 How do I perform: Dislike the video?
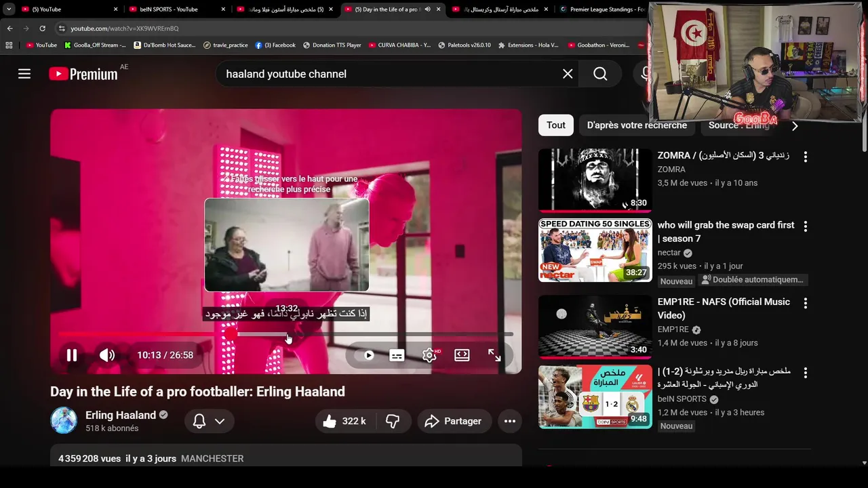point(393,421)
